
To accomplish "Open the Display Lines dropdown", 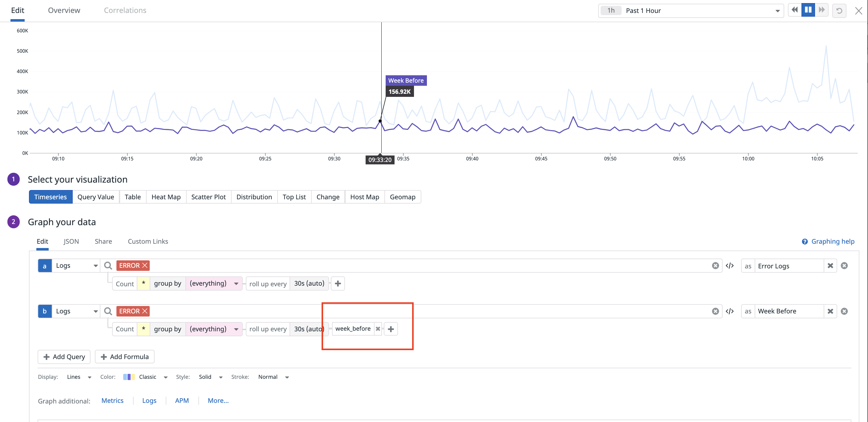I will 79,377.
